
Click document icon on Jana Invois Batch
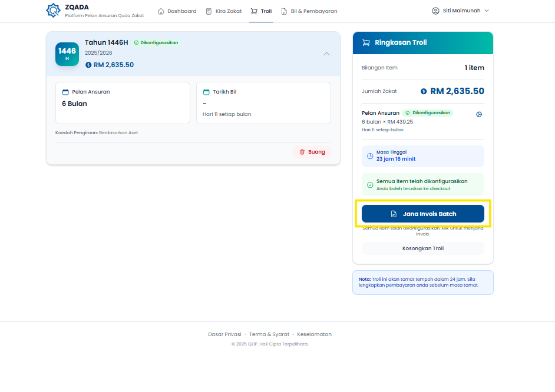394,214
